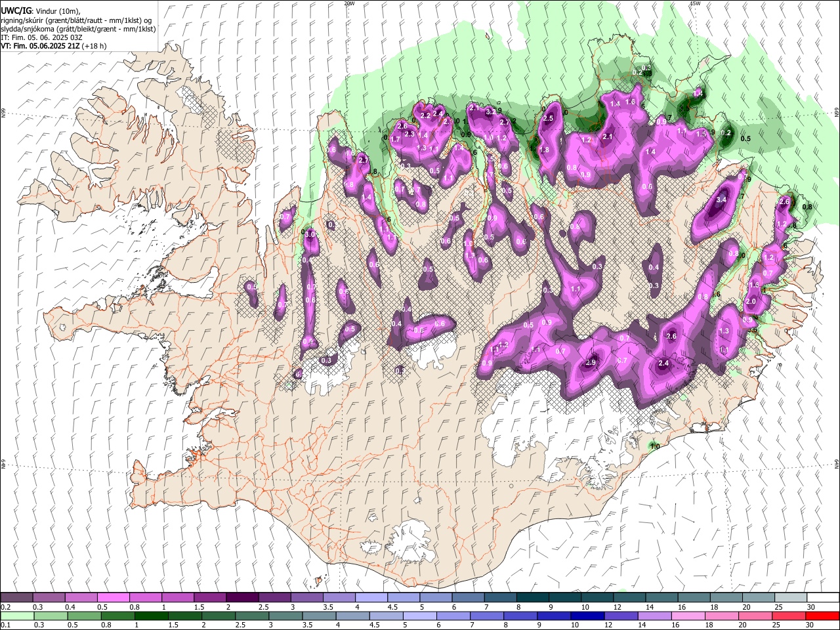The image size is (840, 630).
Task: Click the "UWC/IG" title text
Action: tap(16, 10)
